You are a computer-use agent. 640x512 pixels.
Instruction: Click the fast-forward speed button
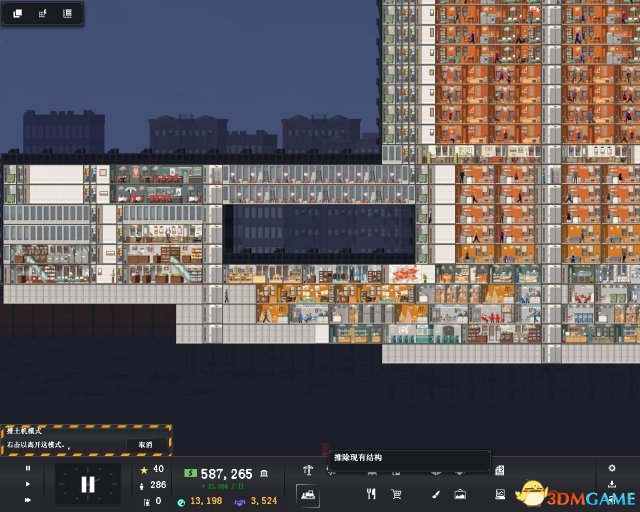point(28,500)
